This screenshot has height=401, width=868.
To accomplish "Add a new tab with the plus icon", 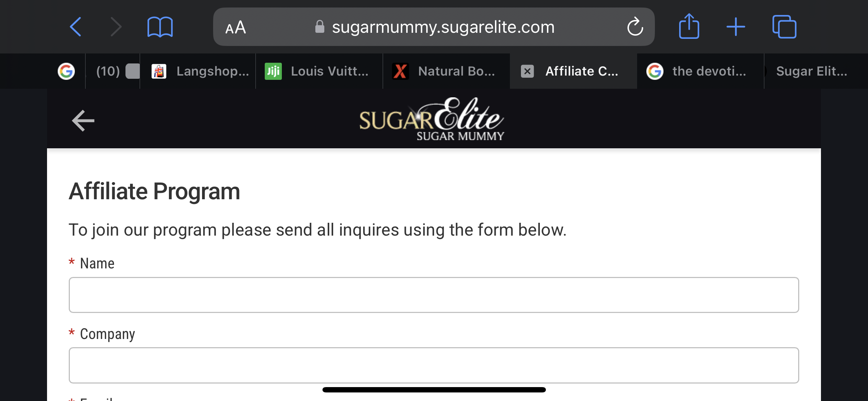I will pos(735,27).
